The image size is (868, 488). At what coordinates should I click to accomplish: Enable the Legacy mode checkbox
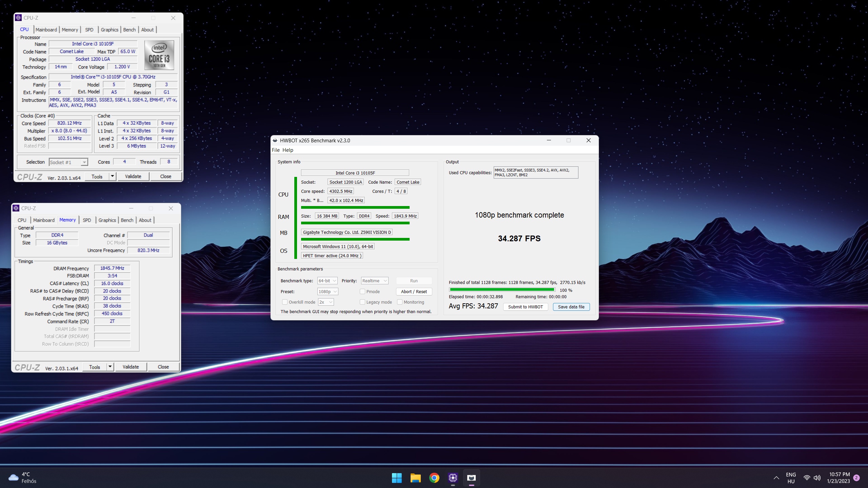pyautogui.click(x=362, y=302)
